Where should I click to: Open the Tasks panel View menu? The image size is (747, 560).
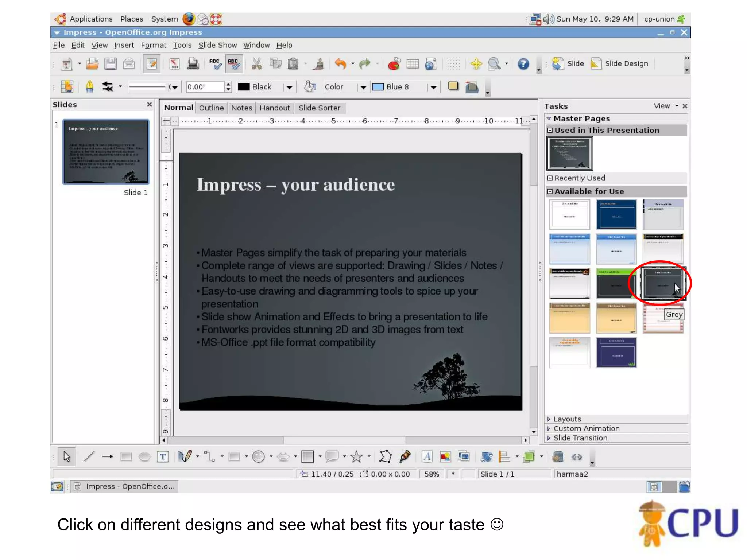coord(666,106)
